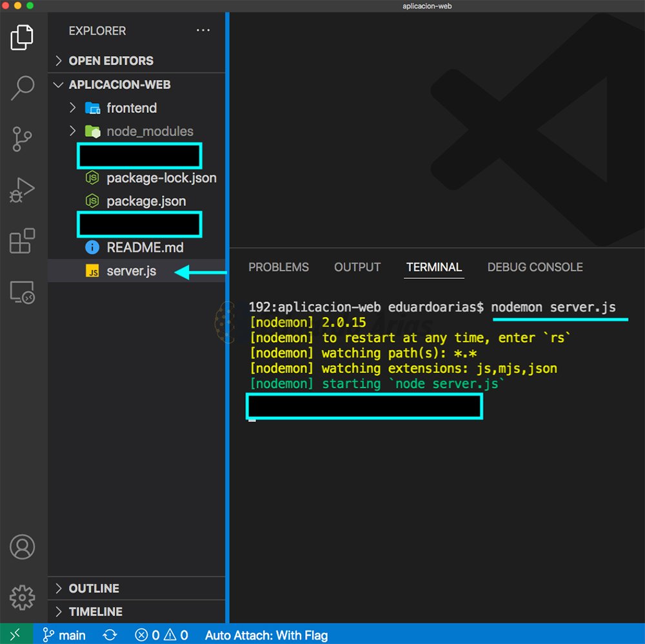The width and height of the screenshot is (645, 644).
Task: Open the Source Control view icon
Action: [x=22, y=139]
